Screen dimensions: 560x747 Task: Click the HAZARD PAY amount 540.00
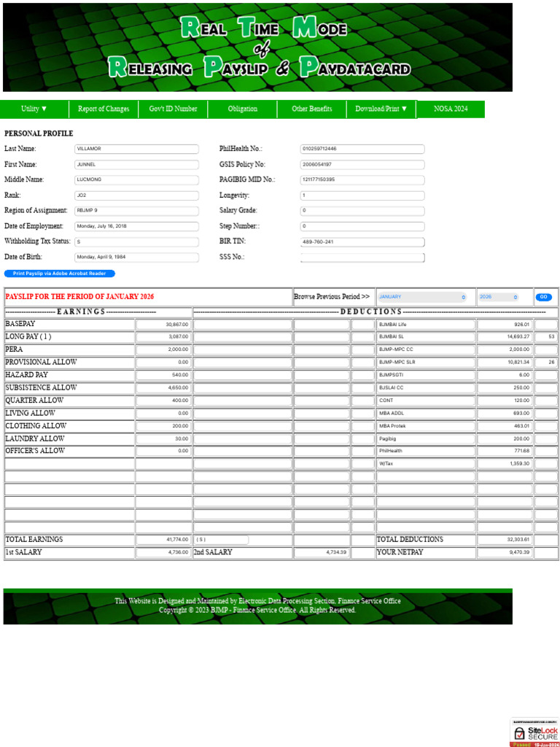(x=163, y=376)
